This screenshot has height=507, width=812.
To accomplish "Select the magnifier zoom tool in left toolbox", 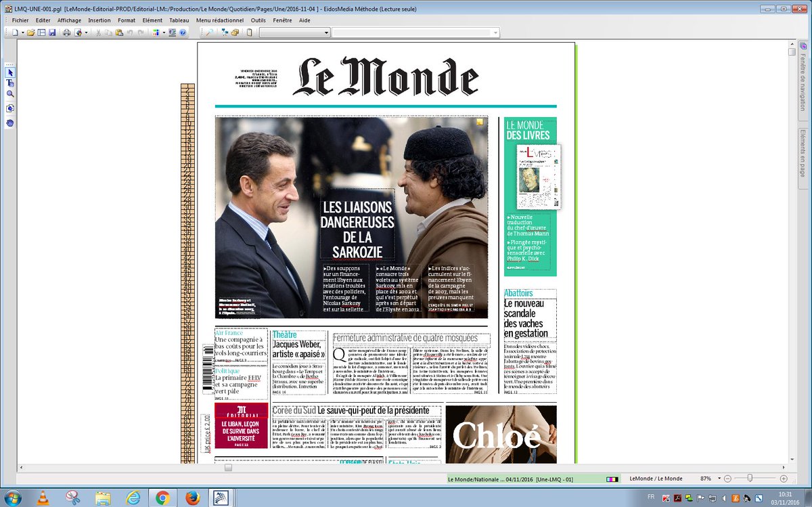I will coord(10,94).
